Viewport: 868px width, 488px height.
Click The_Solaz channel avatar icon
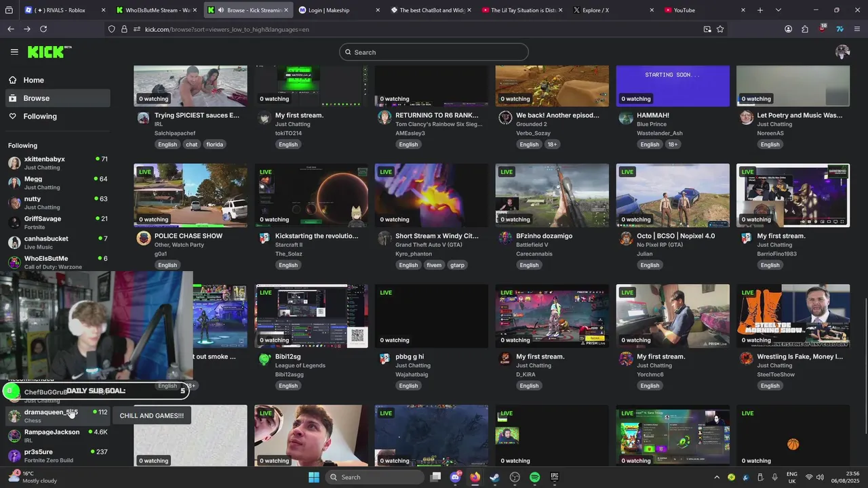point(264,238)
